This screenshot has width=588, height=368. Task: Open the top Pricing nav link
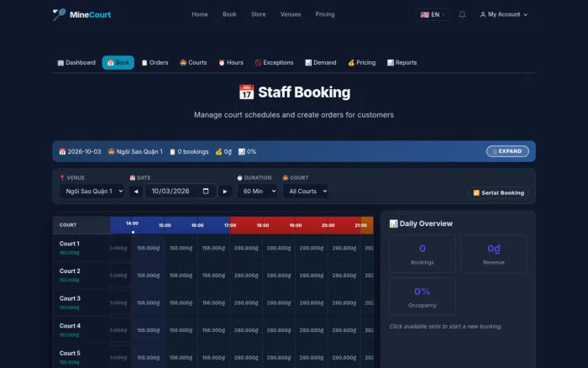[325, 14]
